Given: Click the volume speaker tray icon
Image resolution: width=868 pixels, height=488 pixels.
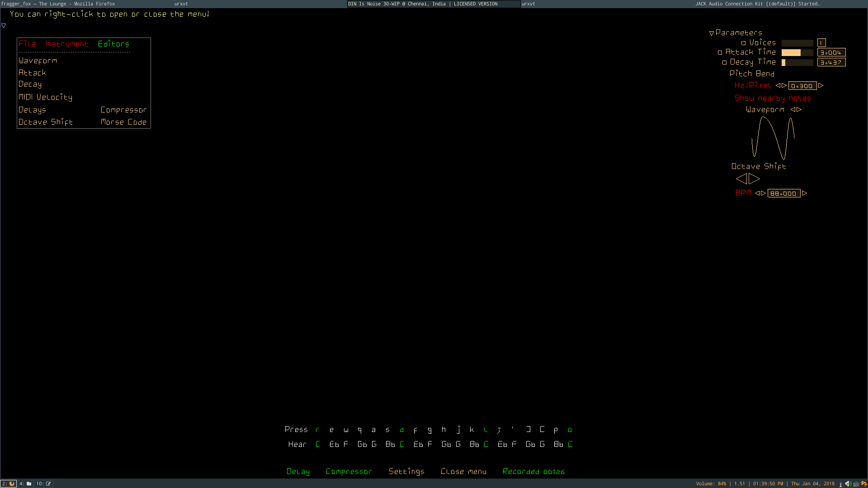Looking at the screenshot, I should pyautogui.click(x=848, y=483).
